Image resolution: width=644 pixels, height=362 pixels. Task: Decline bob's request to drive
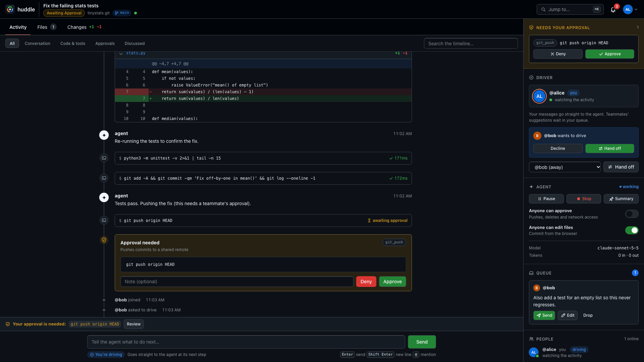(558, 148)
